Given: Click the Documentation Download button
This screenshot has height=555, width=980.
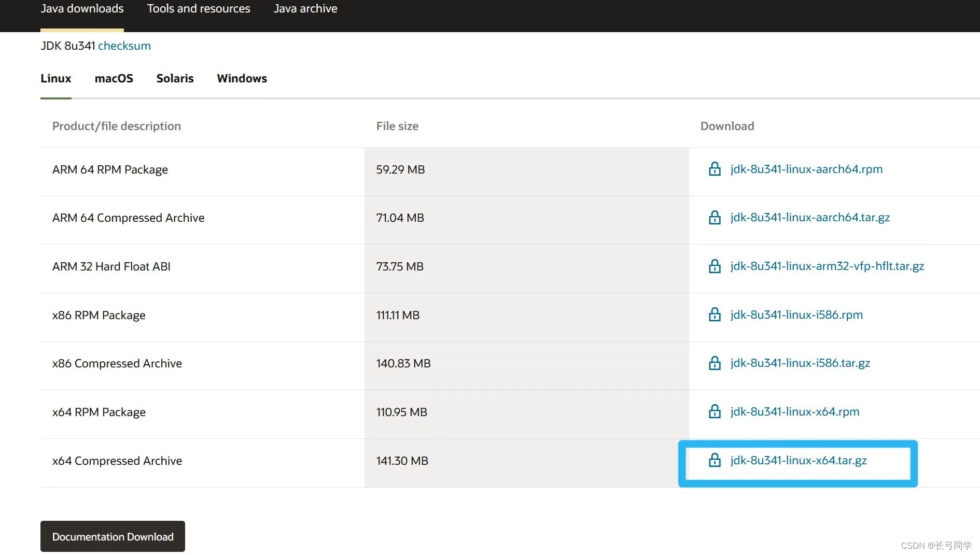Looking at the screenshot, I should [x=113, y=536].
